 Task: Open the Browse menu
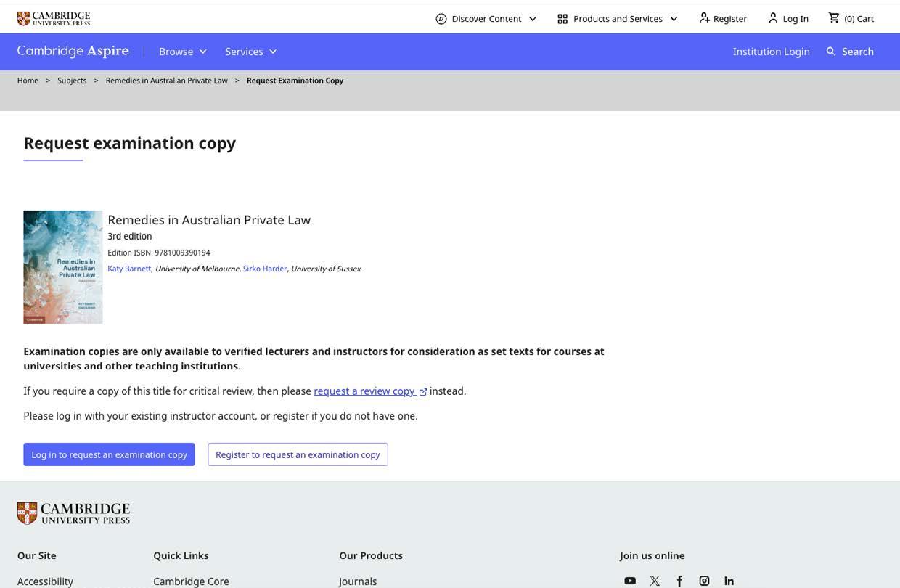pyautogui.click(x=176, y=52)
